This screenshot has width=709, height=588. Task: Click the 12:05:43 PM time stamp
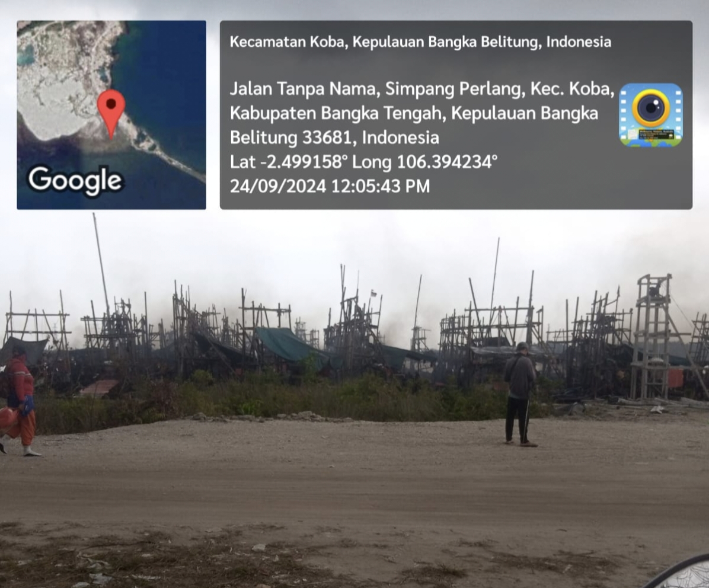coord(381,186)
